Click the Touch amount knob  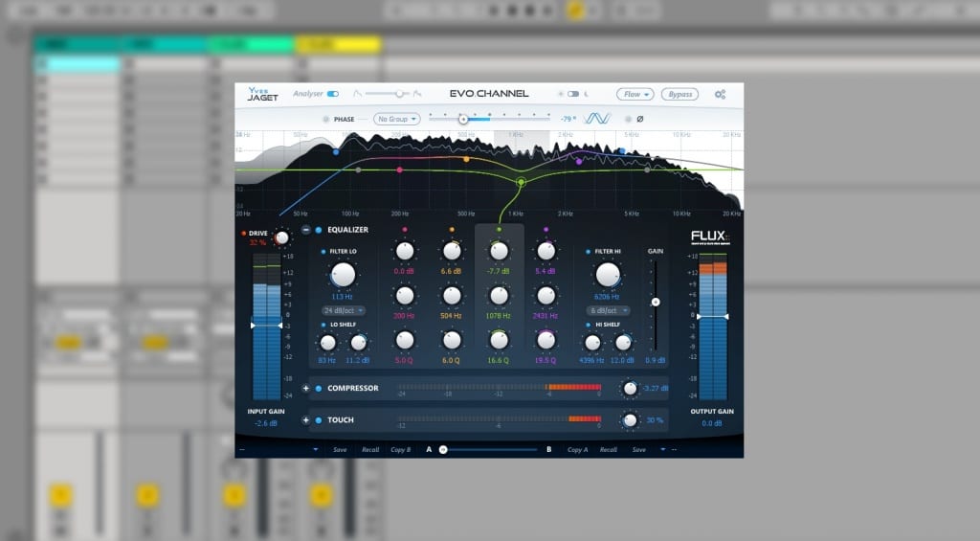pos(630,420)
